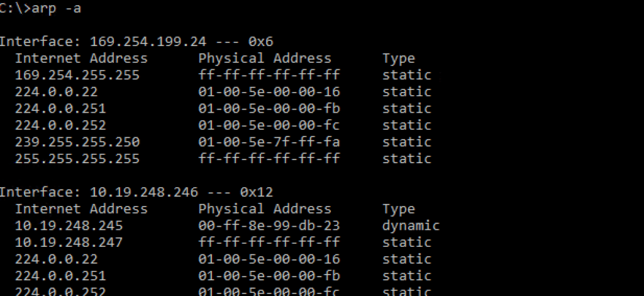This screenshot has height=296, width=644.
Task: Click the 169.254.255.255 internet address entry
Action: pyautogui.click(x=77, y=76)
